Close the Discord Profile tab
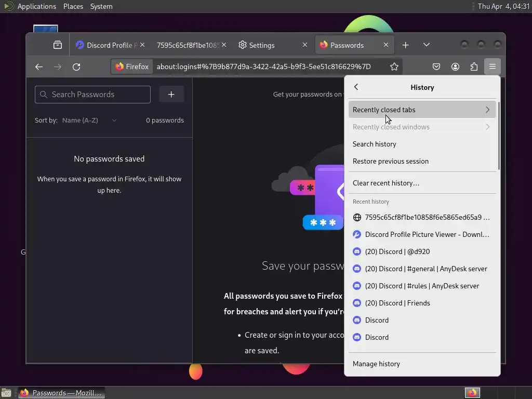The image size is (532, 399). point(142,45)
